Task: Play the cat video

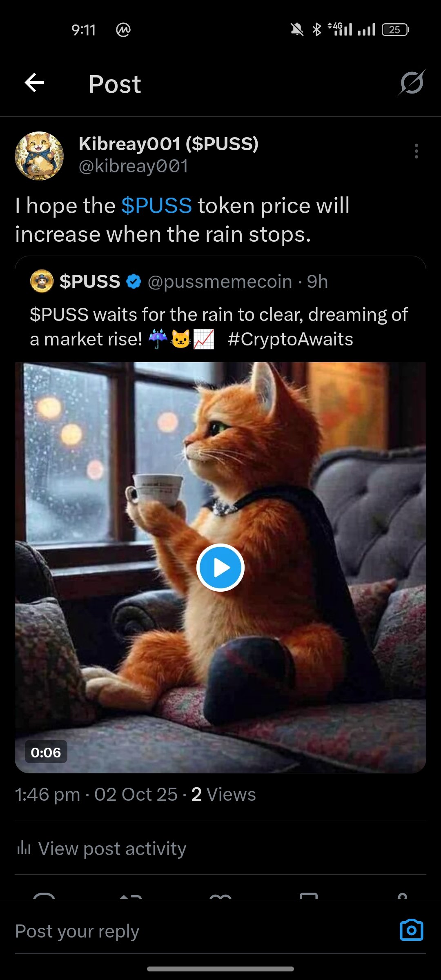Action: click(220, 568)
